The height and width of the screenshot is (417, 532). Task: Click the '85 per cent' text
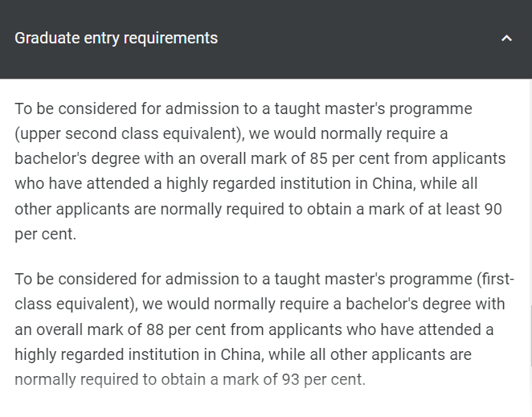point(350,158)
